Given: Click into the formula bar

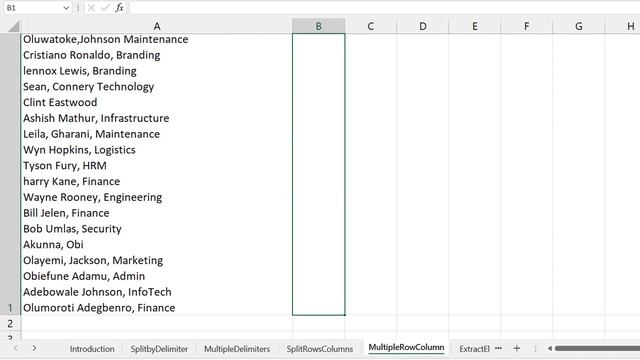Looking at the screenshot, I should [x=384, y=8].
